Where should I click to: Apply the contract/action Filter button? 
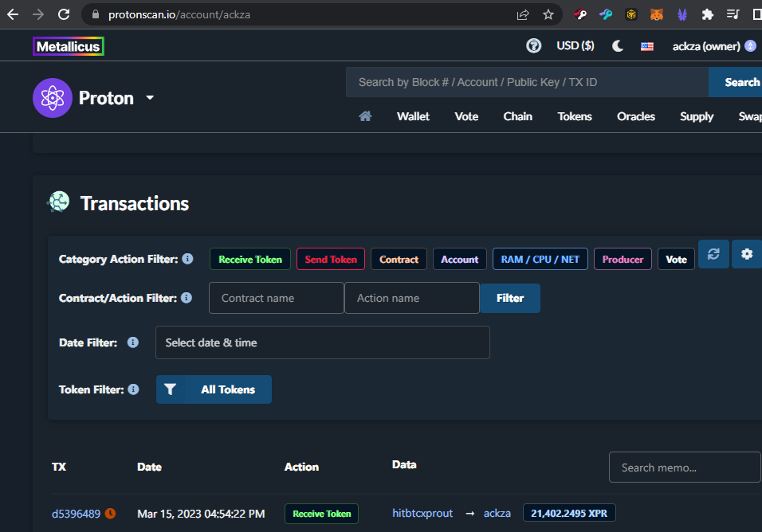tap(510, 298)
